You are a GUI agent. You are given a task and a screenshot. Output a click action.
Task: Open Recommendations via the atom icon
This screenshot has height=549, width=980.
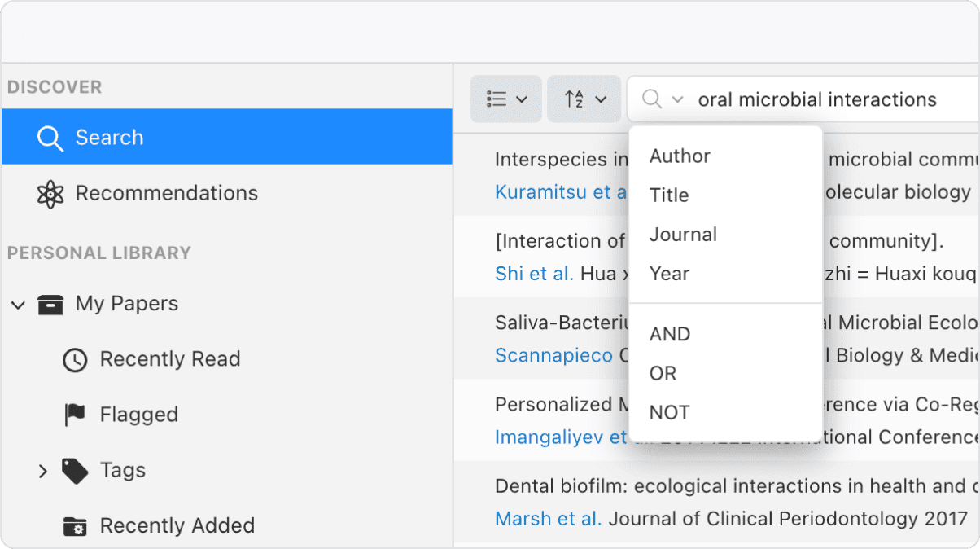click(x=50, y=193)
